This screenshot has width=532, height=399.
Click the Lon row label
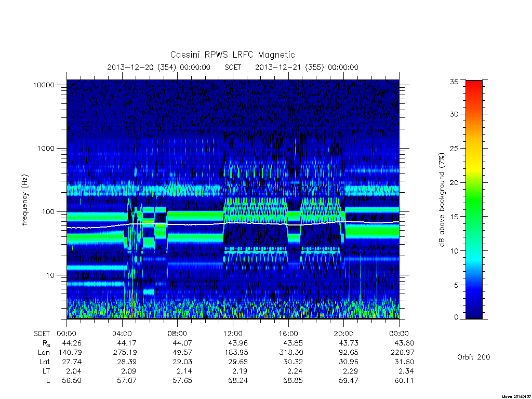[x=44, y=353]
